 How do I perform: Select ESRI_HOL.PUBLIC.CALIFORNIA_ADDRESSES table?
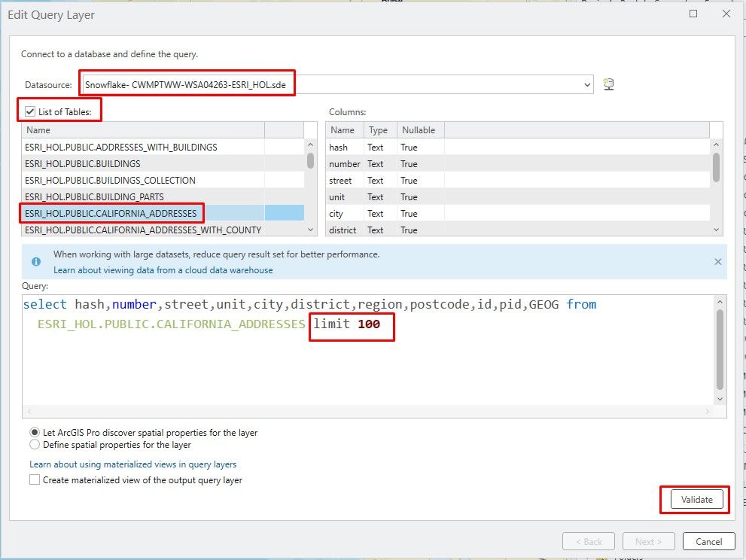click(x=163, y=213)
